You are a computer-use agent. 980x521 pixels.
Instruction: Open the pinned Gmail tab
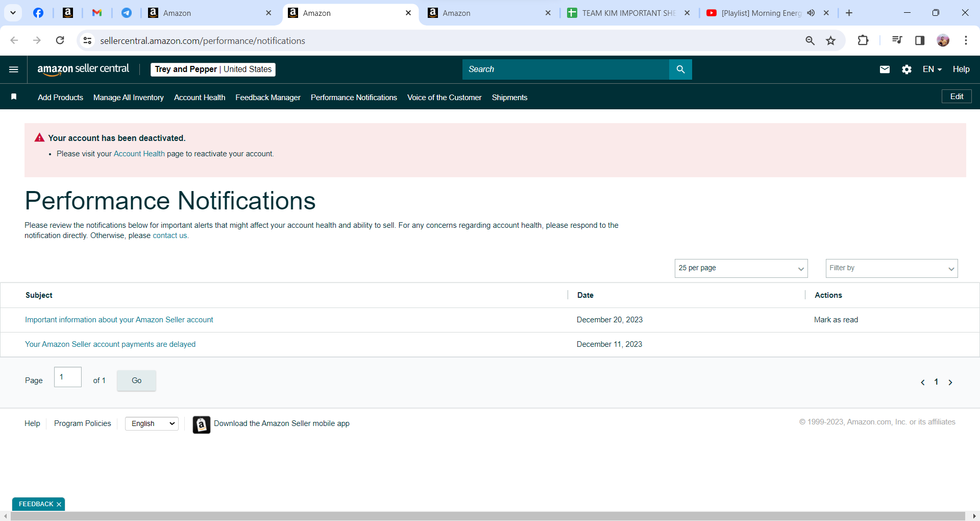(97, 13)
